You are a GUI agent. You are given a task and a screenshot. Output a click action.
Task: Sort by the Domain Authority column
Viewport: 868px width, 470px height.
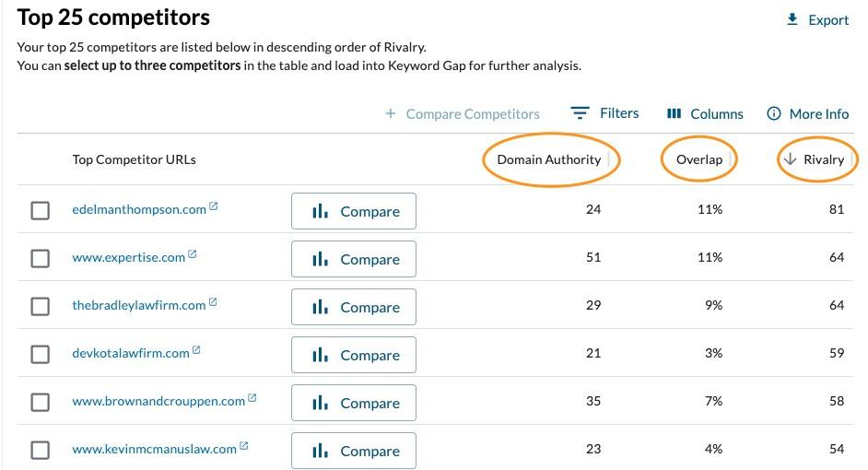[549, 159]
